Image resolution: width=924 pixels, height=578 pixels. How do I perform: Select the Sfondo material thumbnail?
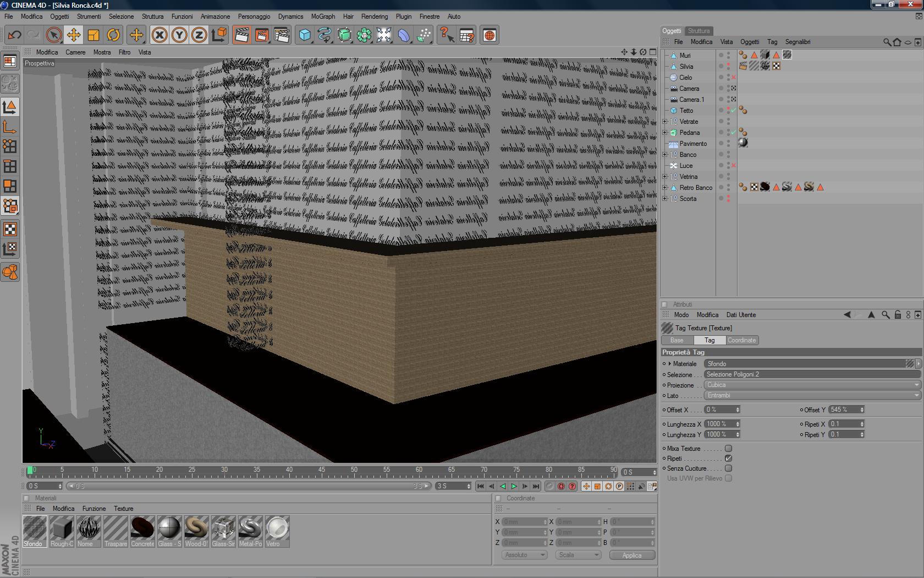coord(35,531)
